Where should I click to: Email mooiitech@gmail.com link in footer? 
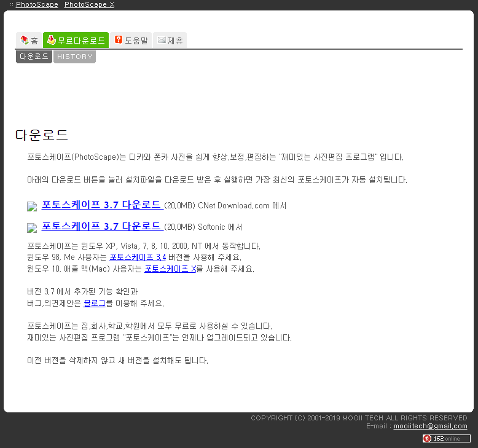[430, 426]
